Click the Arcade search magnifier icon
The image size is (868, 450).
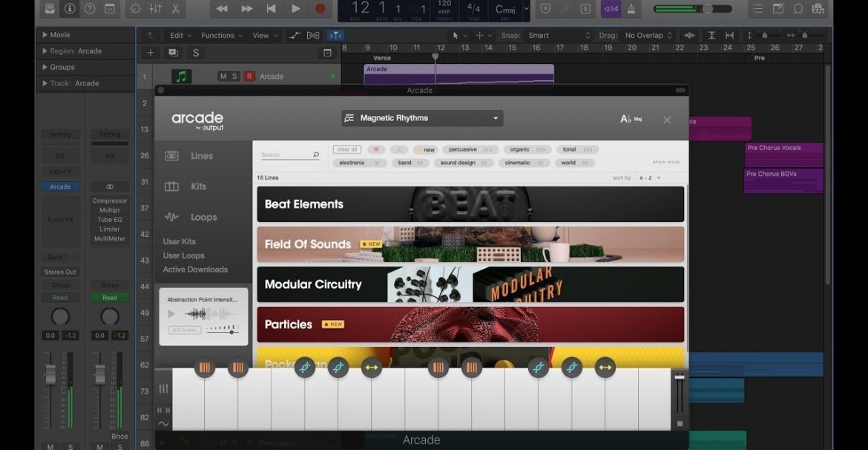coord(316,154)
